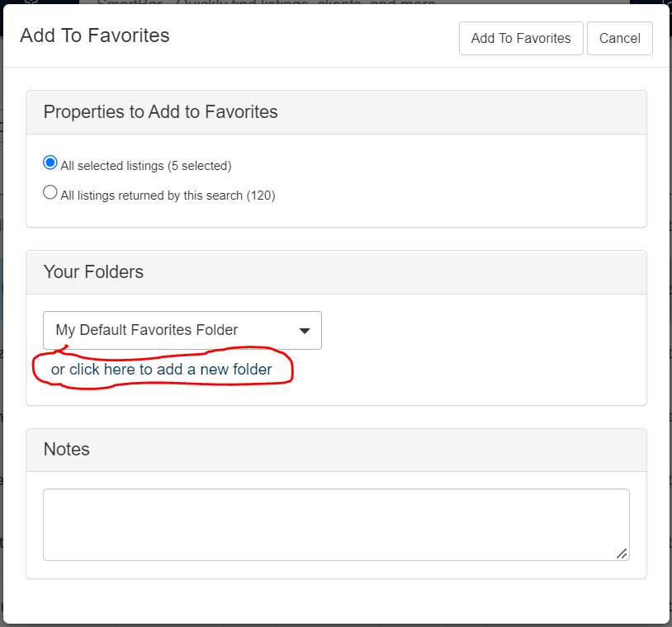Click the Add To Favorites button
This screenshot has height=627, width=672.
521,39
